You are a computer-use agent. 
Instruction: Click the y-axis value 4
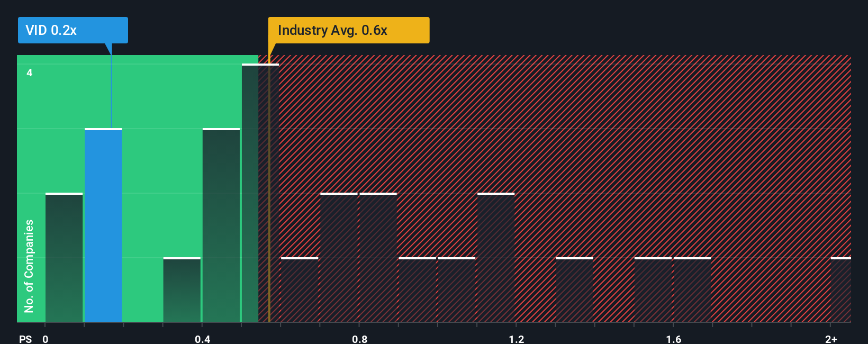coord(30,73)
